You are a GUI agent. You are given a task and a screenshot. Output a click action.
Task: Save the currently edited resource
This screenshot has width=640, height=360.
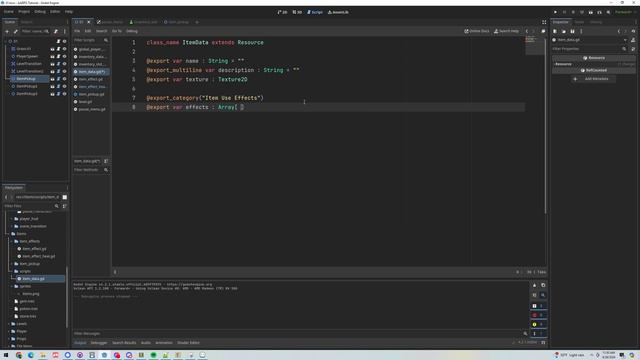tap(572, 31)
